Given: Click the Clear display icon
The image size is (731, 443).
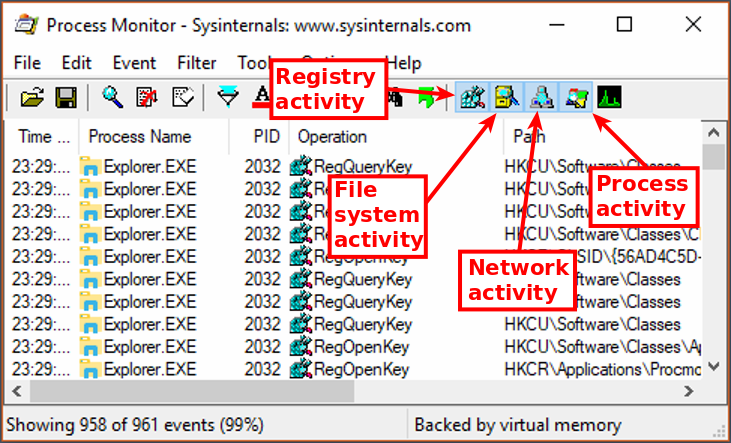Looking at the screenshot, I should click(x=181, y=97).
